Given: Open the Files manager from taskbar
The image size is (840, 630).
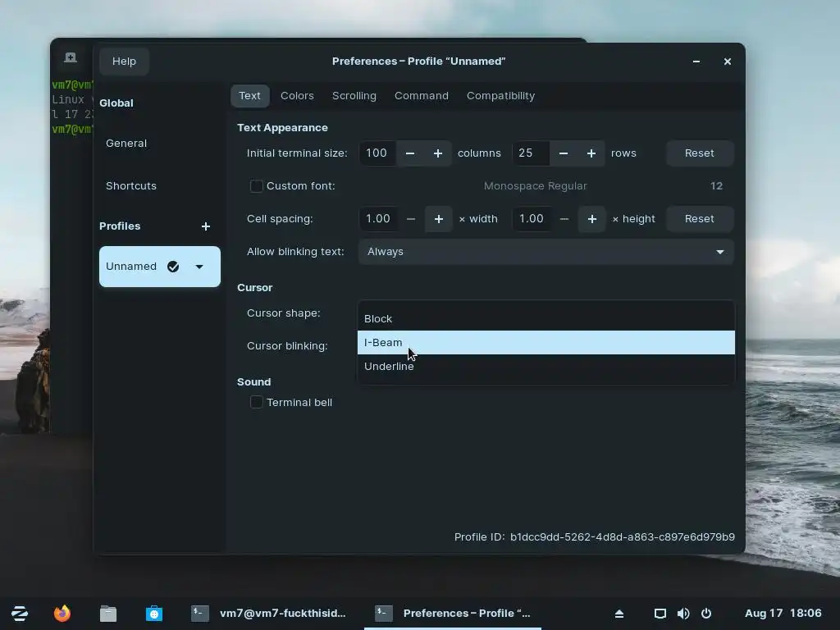Looking at the screenshot, I should pyautogui.click(x=108, y=614).
